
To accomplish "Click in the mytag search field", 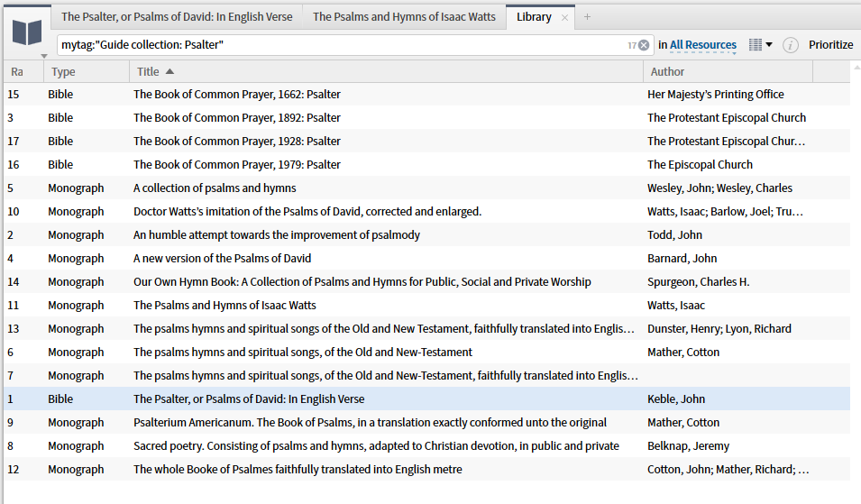I will (x=343, y=45).
